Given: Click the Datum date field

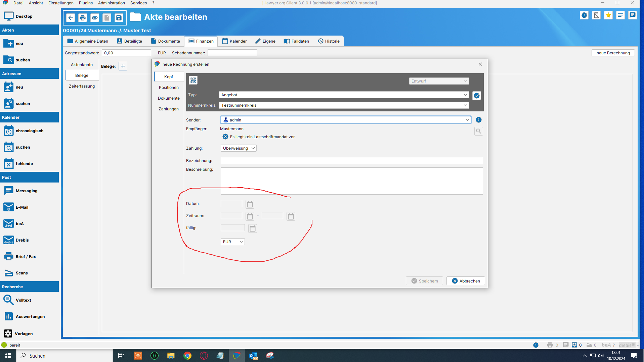Looking at the screenshot, I should click(x=231, y=203).
